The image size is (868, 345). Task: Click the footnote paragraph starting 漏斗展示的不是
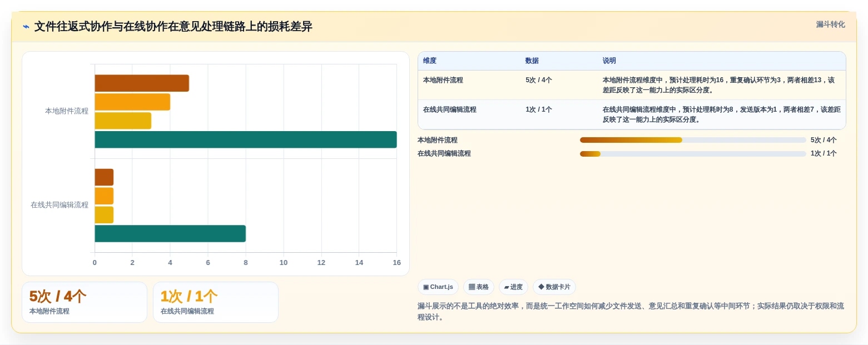[631, 311]
